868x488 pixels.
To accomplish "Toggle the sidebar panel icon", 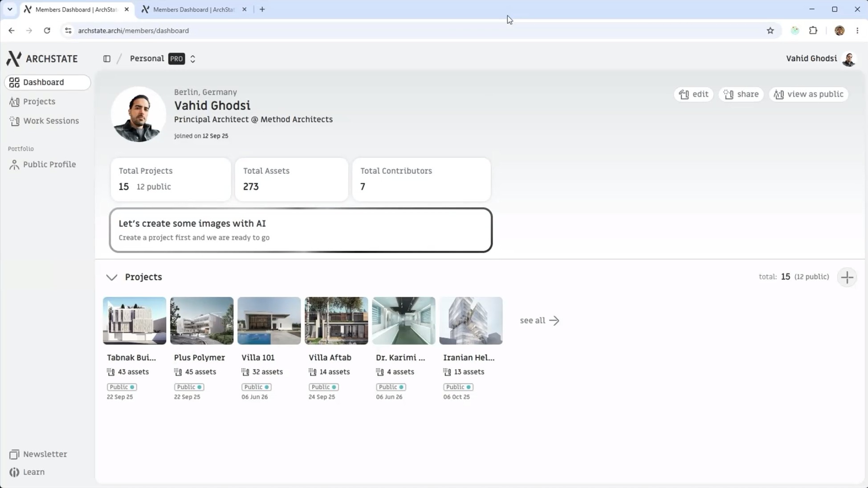I will click(107, 58).
